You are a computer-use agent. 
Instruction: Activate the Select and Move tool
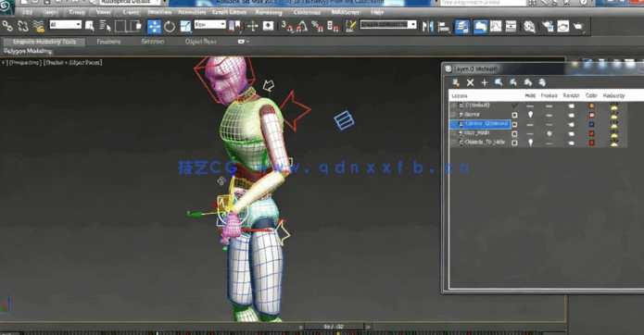pyautogui.click(x=154, y=26)
